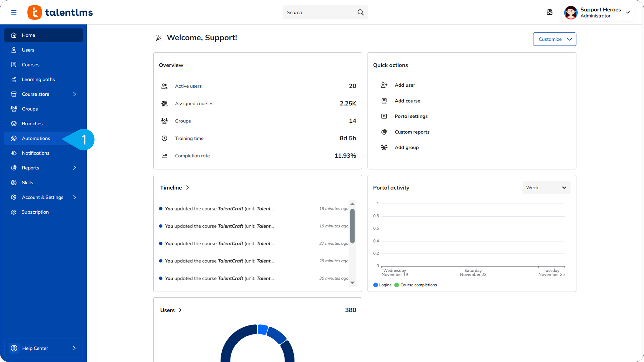Open Add user quick action
This screenshot has width=644, height=362.
405,85
